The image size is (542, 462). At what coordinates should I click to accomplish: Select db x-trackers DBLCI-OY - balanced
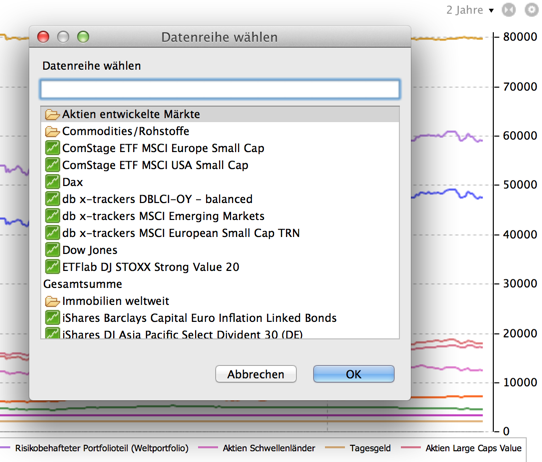(x=220, y=199)
